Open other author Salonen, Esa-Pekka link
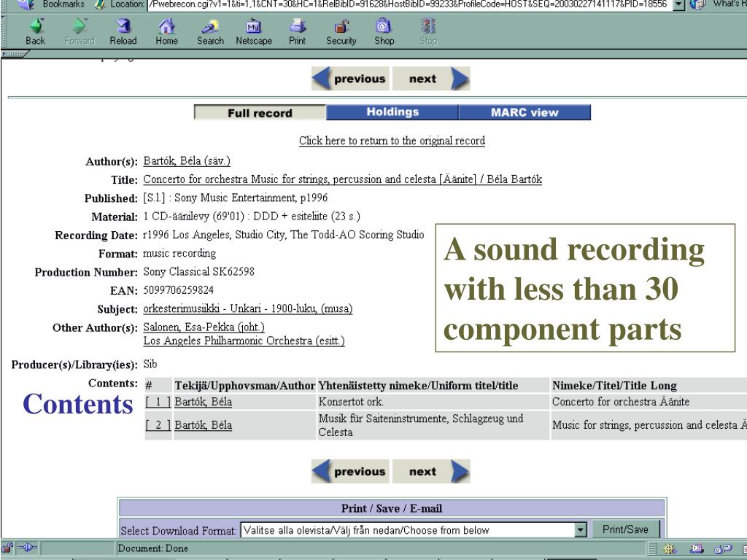Screen dimensions: 747x560 click(204, 327)
